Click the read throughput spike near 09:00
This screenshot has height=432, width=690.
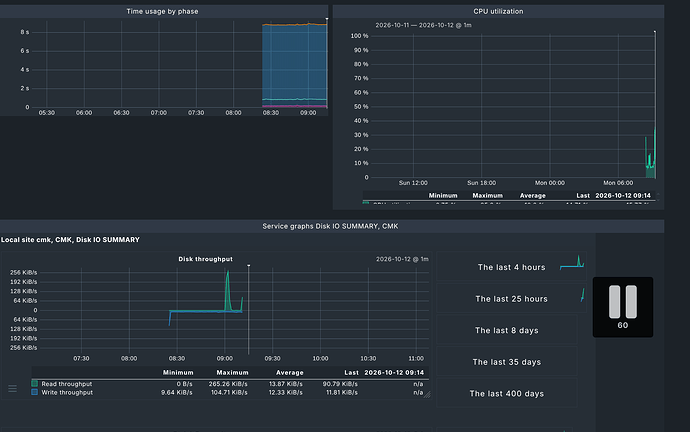point(228,290)
